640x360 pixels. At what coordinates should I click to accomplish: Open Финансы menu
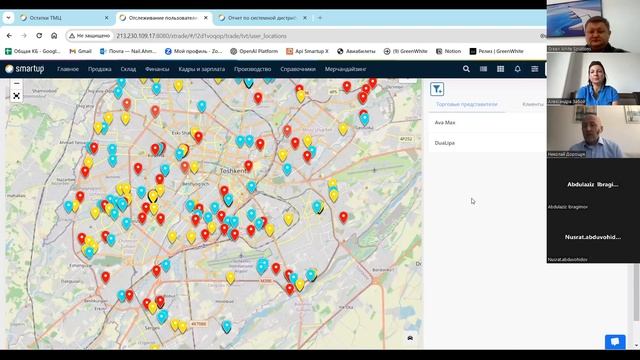157,69
